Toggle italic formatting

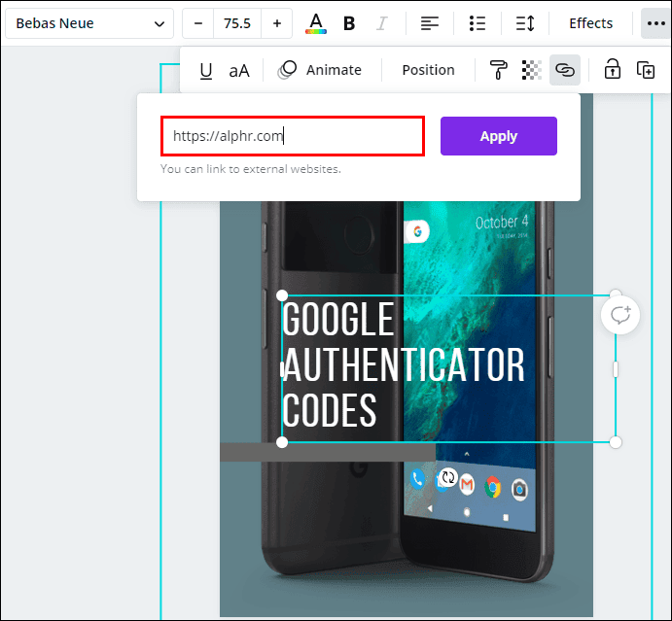(x=382, y=23)
